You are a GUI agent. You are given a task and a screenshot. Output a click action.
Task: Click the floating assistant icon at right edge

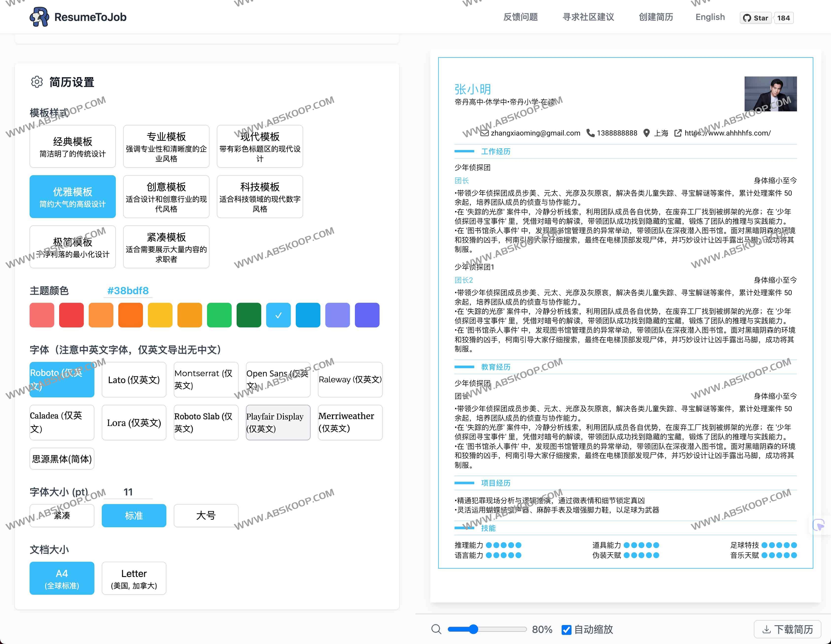(x=818, y=525)
